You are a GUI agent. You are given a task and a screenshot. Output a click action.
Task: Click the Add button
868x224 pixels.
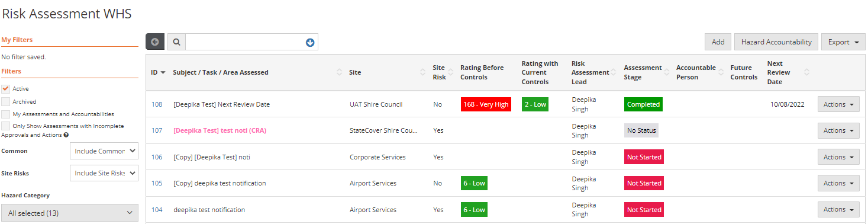point(718,42)
